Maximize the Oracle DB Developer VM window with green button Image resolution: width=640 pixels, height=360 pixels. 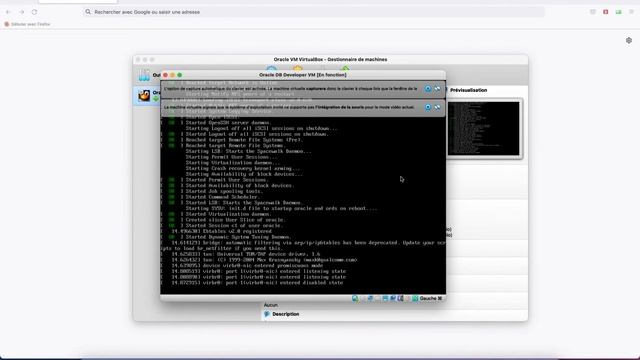click(180, 75)
